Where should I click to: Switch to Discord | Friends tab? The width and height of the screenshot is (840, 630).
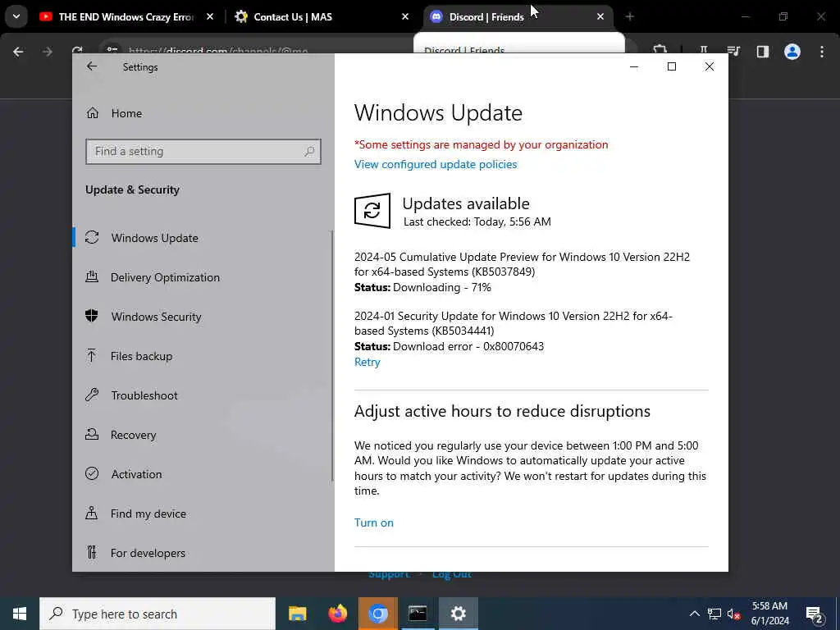[x=486, y=17]
